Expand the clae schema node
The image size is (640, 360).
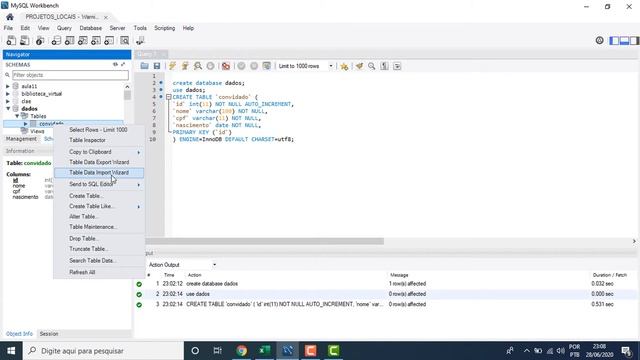[x=8, y=101]
